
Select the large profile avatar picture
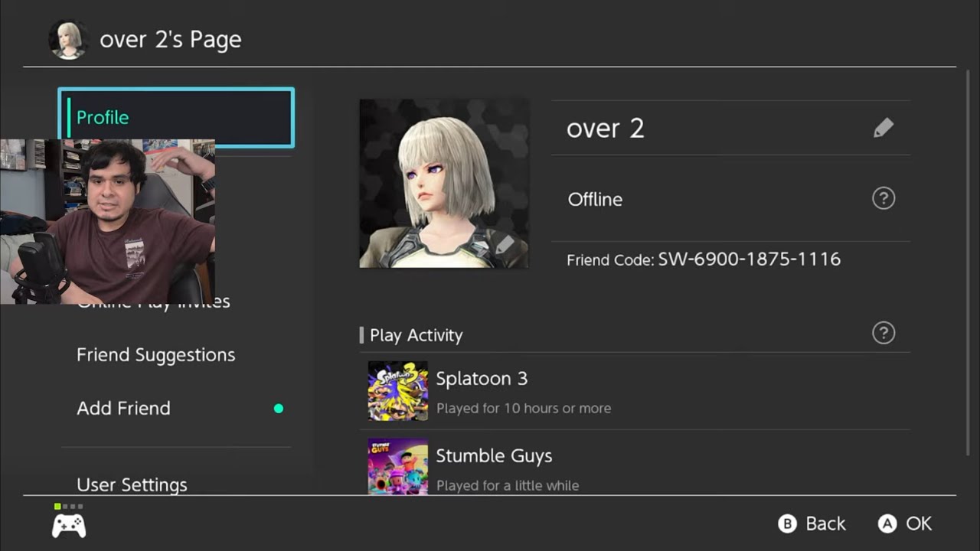(x=444, y=183)
